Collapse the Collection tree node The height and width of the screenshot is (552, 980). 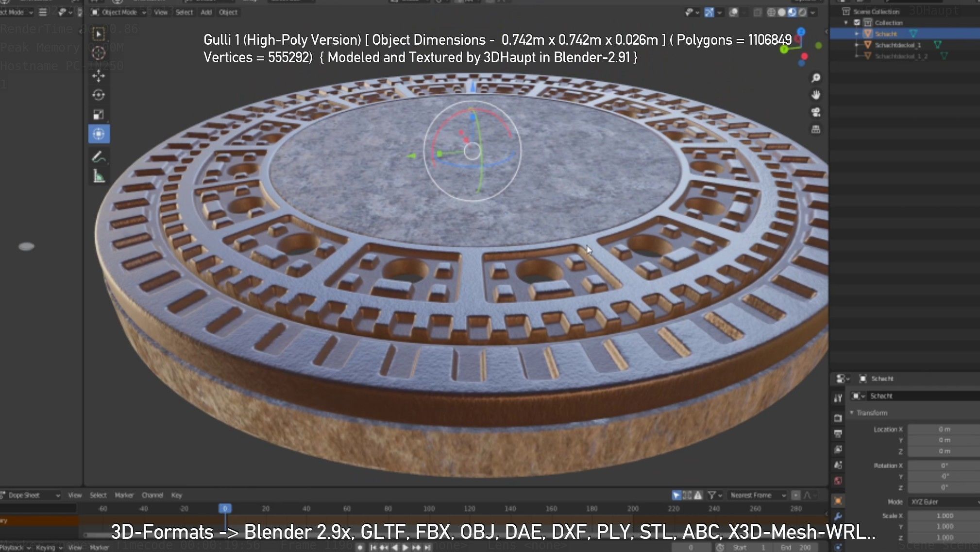[846, 22]
